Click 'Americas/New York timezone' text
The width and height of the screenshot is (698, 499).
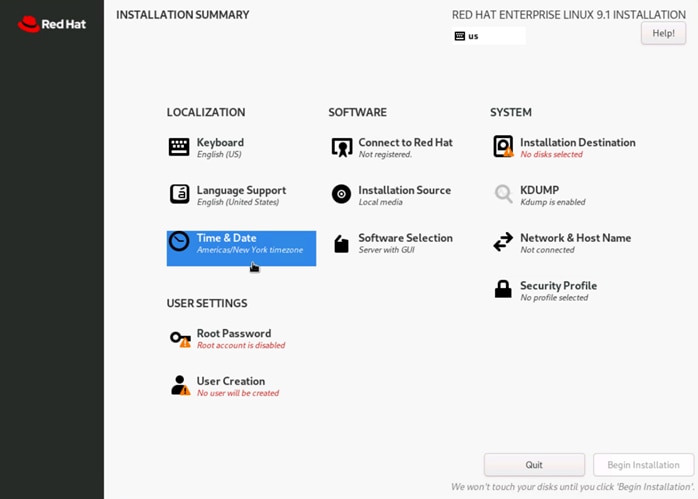[250, 250]
